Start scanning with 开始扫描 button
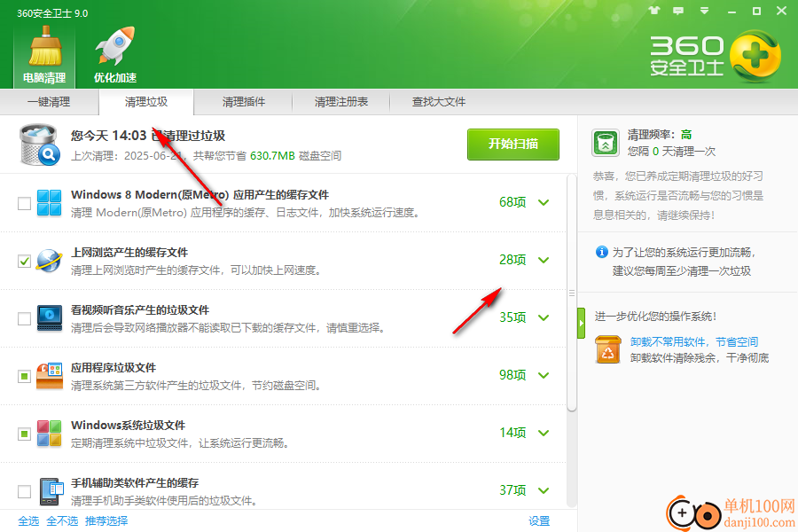 [x=513, y=144]
